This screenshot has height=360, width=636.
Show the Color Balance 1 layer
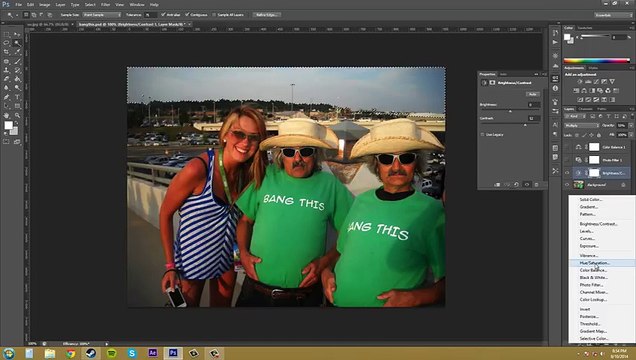coord(567,147)
